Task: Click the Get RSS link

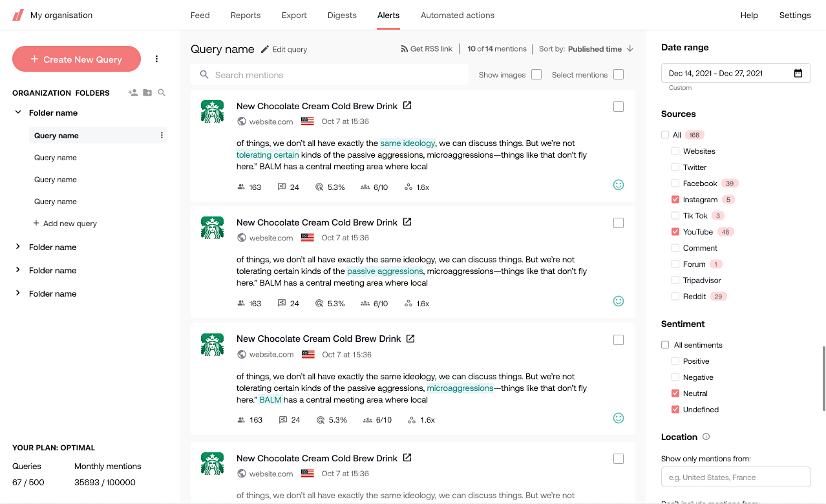Action: (427, 48)
